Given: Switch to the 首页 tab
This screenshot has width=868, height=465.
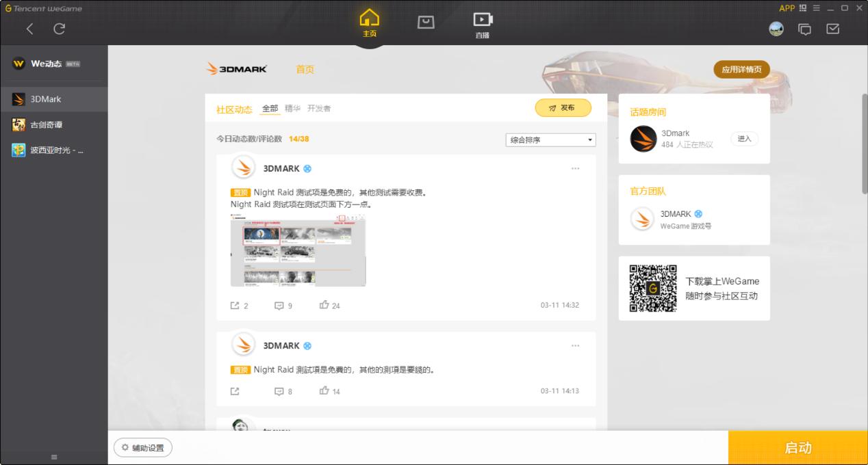Looking at the screenshot, I should point(305,69).
